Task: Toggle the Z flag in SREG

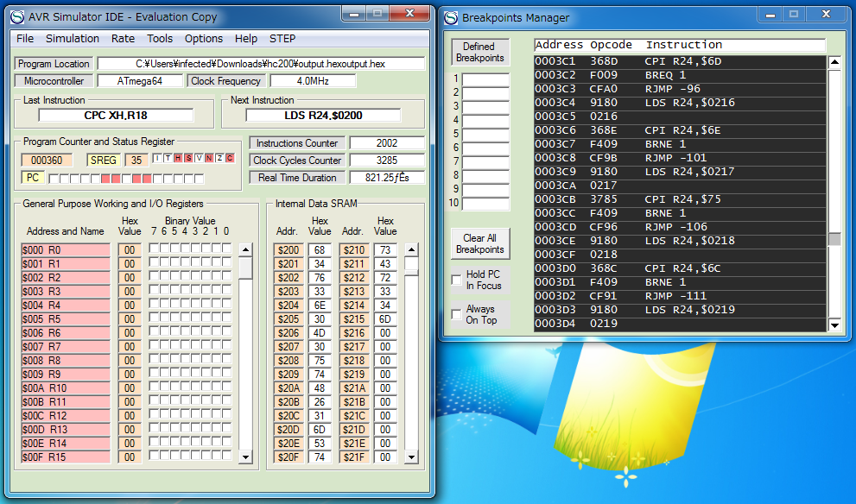Action: (x=219, y=158)
